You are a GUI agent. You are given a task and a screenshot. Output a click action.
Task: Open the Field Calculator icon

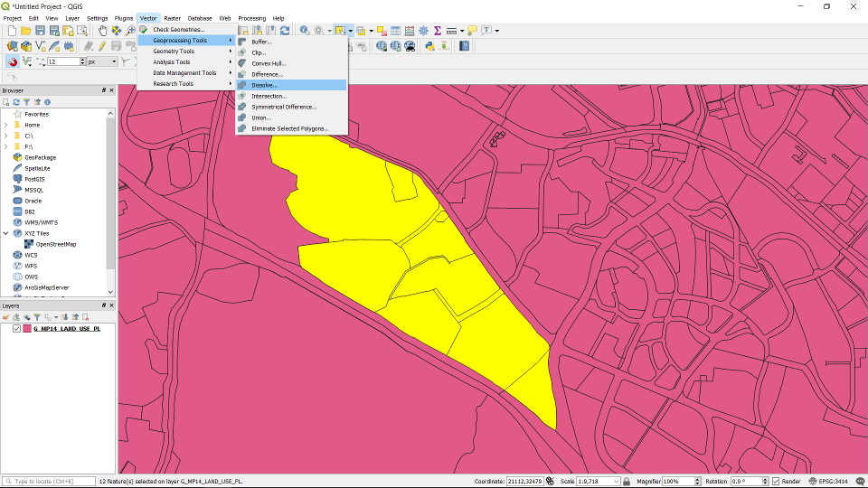[x=410, y=31]
